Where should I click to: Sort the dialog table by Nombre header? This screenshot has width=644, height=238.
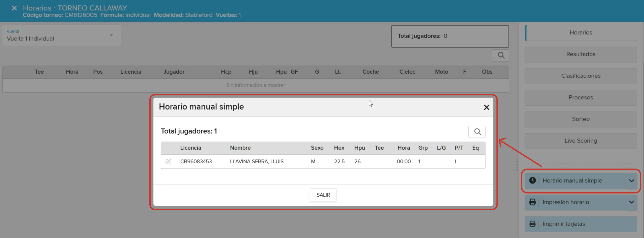click(240, 148)
